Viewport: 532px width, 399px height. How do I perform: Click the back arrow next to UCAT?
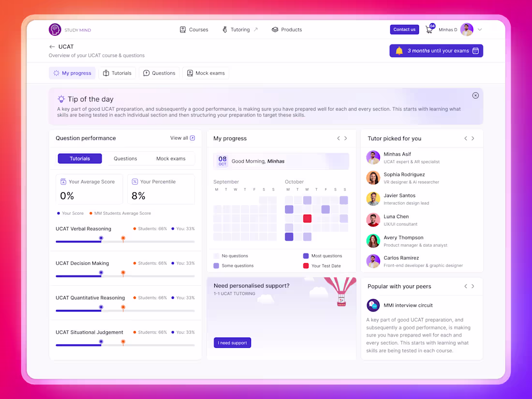tap(52, 46)
